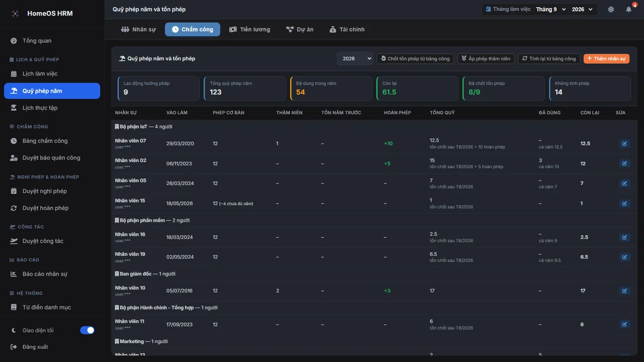Open Lịch thực tập in sidebar
The width and height of the screenshot is (644, 362).
point(52,108)
